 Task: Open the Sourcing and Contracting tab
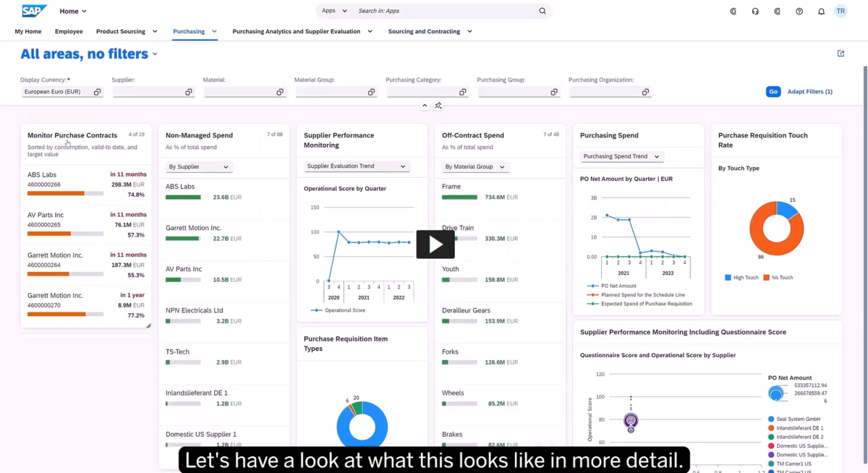click(424, 32)
